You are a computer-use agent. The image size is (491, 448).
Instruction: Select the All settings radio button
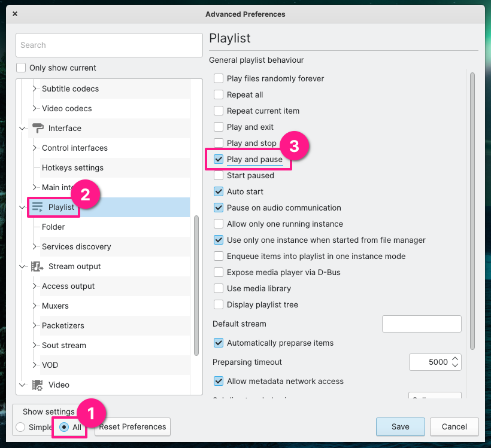tap(64, 427)
